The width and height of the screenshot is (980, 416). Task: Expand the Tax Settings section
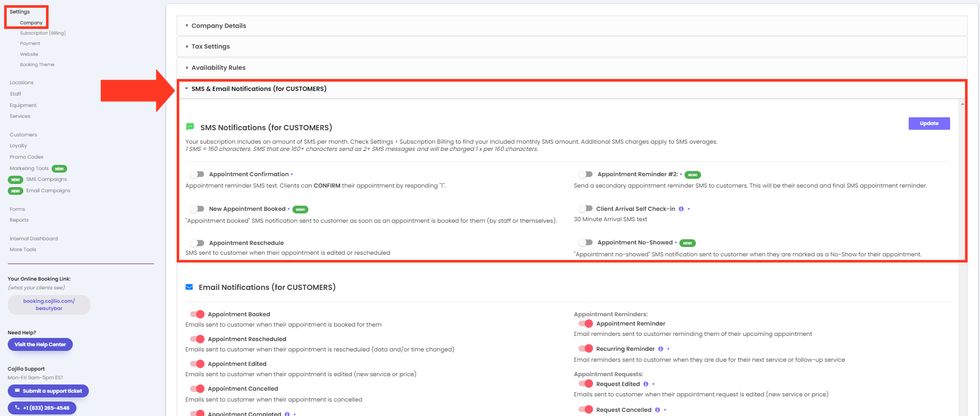[210, 47]
